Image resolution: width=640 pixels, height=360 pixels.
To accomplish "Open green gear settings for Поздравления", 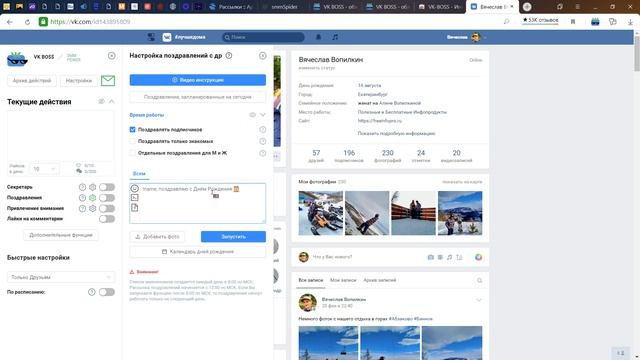I will coord(93,198).
